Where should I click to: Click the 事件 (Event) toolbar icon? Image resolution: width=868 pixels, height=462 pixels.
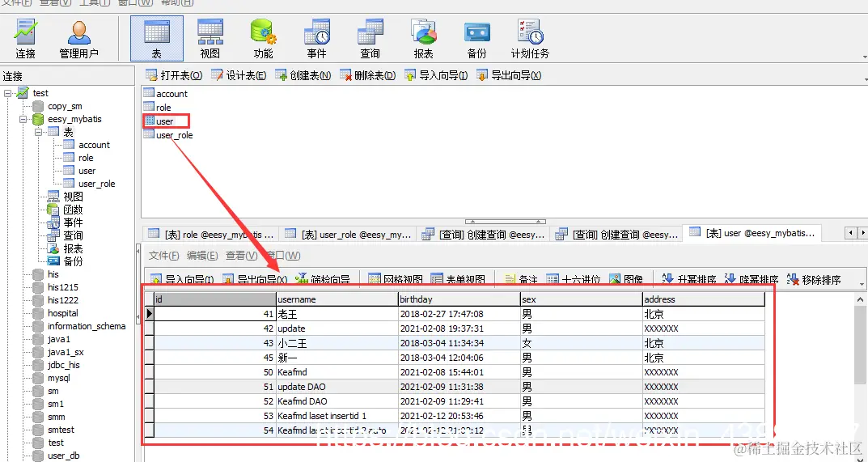pyautogui.click(x=316, y=39)
